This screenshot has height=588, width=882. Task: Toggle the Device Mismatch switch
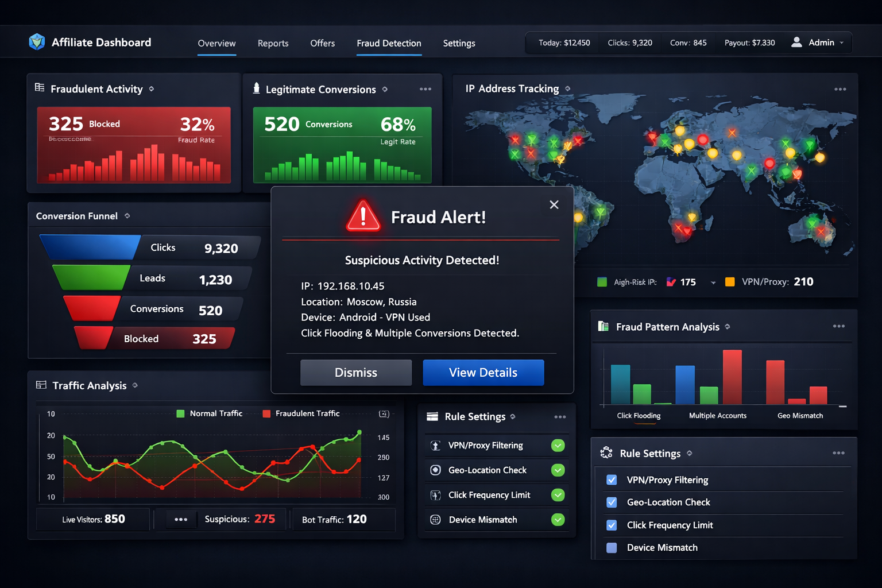coord(558,519)
